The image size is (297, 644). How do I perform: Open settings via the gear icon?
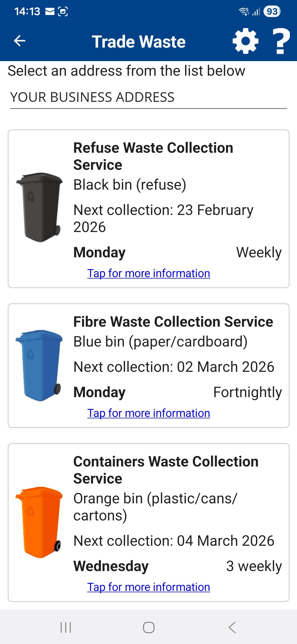click(245, 41)
